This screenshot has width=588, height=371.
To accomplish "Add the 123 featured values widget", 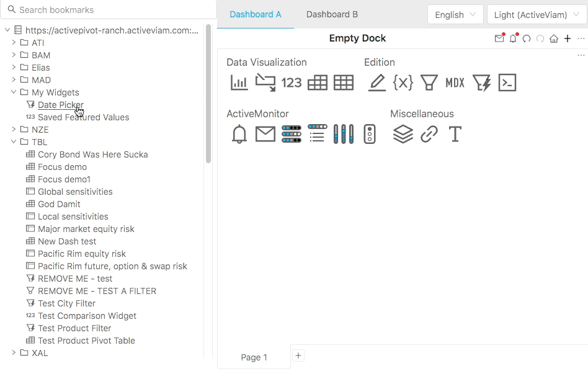I will (292, 83).
